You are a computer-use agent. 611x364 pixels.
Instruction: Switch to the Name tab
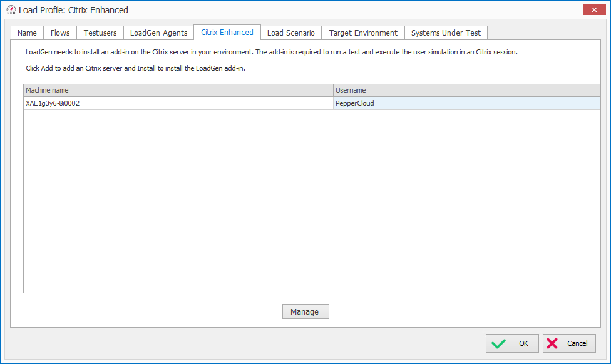point(27,33)
